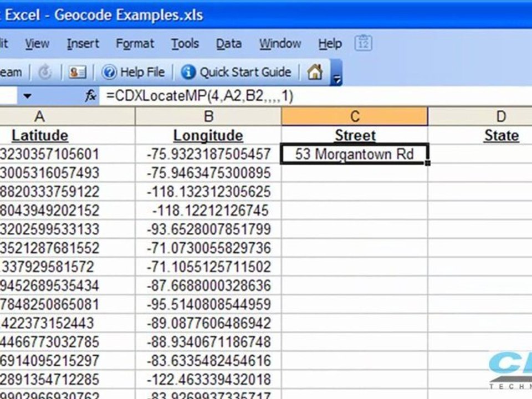Click the calendar icon beside Help menu
The image size is (532, 399).
point(363,43)
